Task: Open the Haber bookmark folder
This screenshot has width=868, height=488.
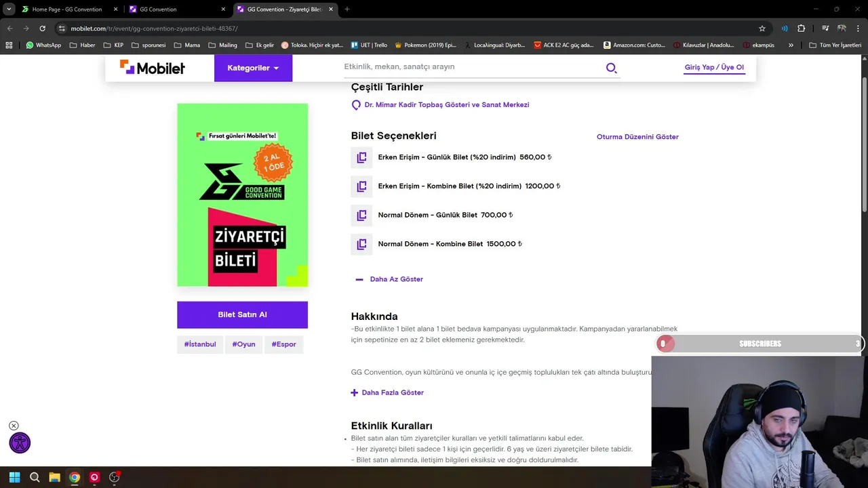Action: click(82, 45)
